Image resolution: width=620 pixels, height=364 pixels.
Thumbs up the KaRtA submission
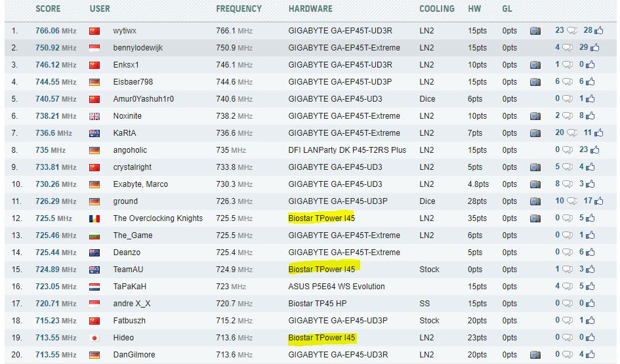click(x=598, y=132)
